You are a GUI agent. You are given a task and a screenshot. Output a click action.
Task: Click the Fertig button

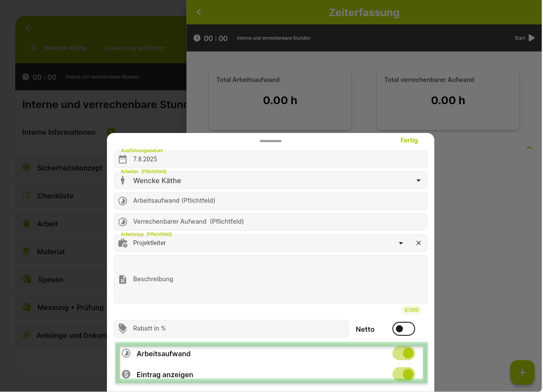pyautogui.click(x=409, y=140)
